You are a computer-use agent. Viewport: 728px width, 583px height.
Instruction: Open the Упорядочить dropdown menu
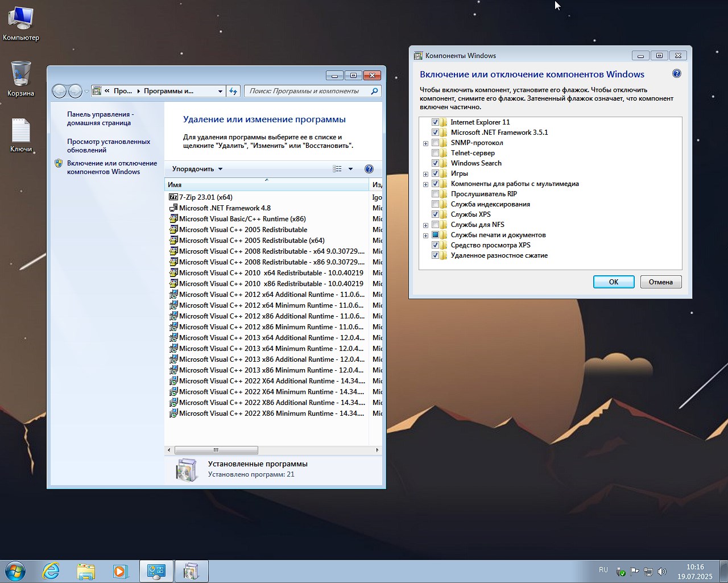click(x=197, y=169)
